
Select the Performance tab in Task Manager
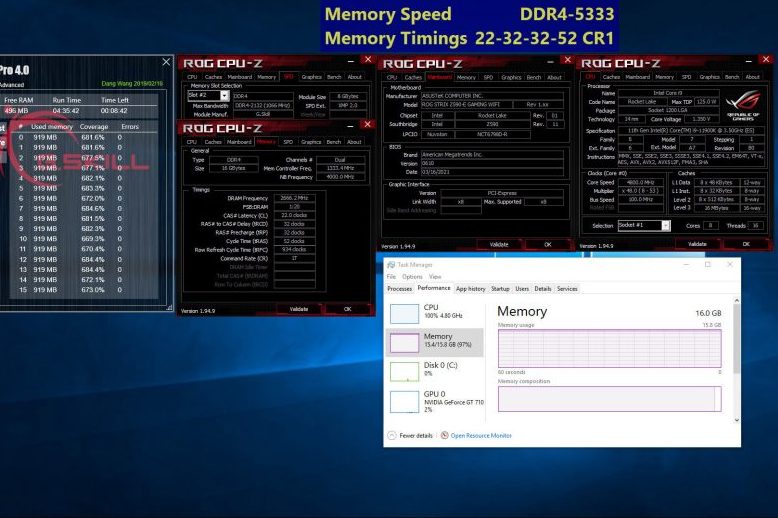click(x=434, y=288)
